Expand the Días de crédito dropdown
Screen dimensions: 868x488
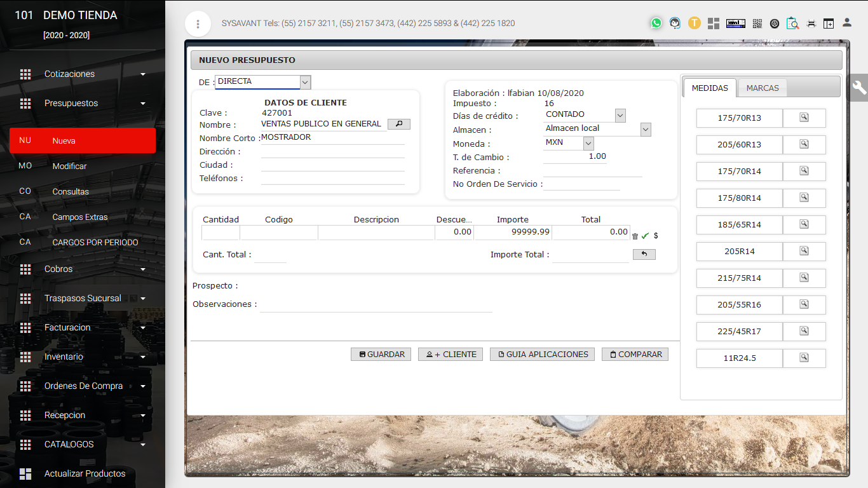coord(620,115)
